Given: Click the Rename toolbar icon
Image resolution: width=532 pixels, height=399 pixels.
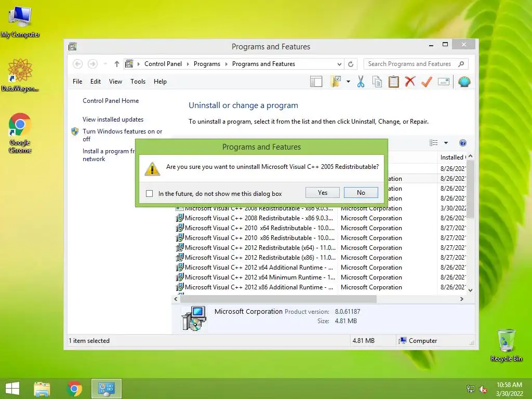Looking at the screenshot, I should tap(444, 82).
